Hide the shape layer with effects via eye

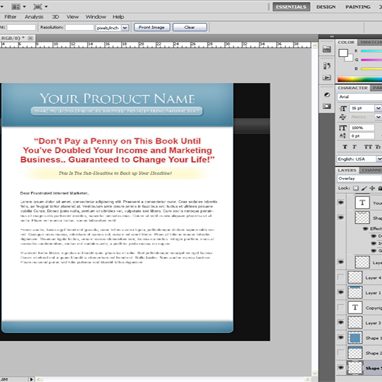pos(341,217)
